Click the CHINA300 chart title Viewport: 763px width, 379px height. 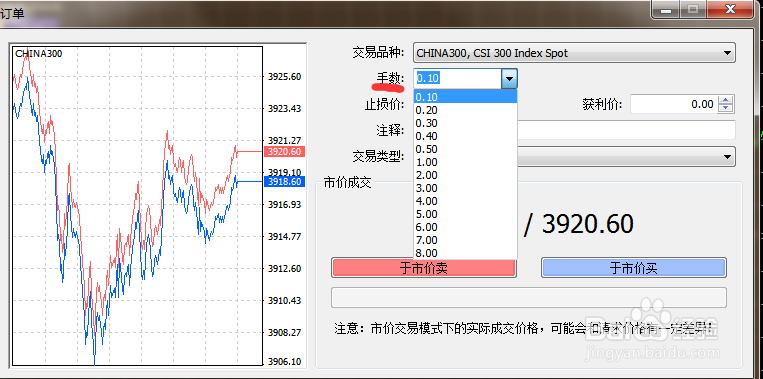click(x=39, y=54)
